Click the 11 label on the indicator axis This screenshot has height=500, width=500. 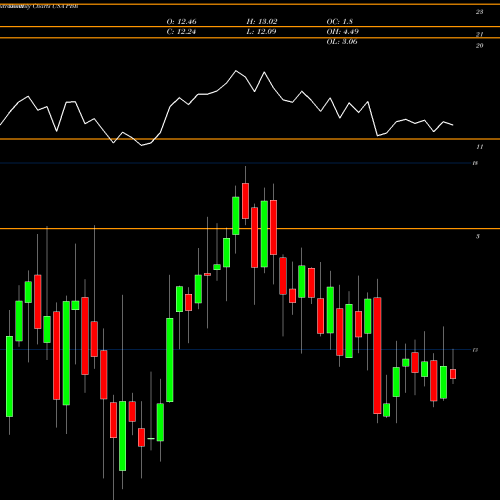(x=479, y=147)
